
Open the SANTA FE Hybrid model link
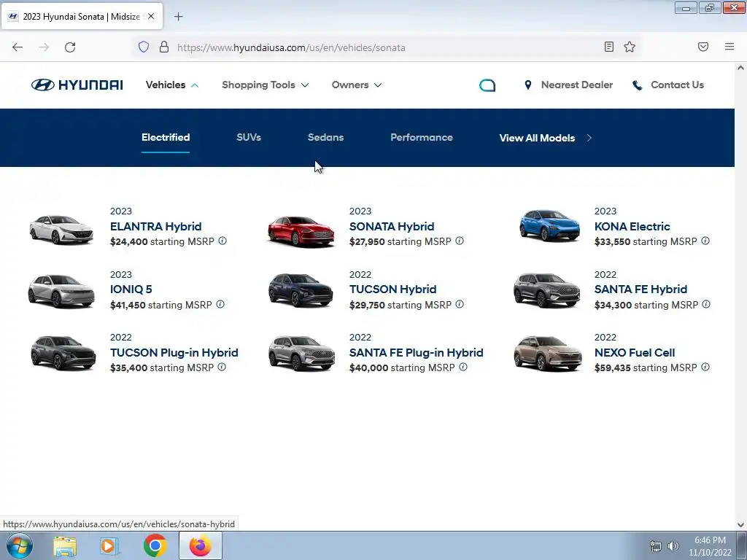tap(640, 289)
